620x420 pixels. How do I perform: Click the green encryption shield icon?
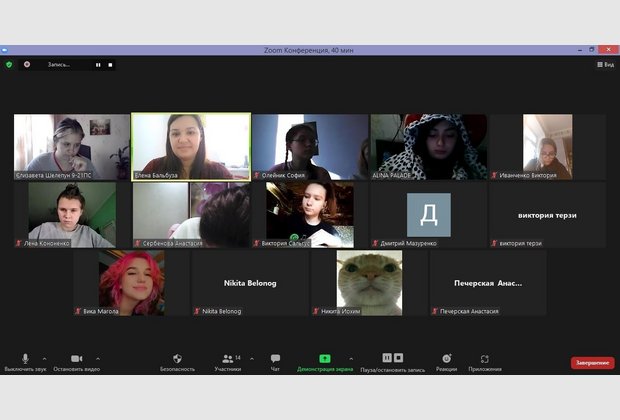point(9,64)
